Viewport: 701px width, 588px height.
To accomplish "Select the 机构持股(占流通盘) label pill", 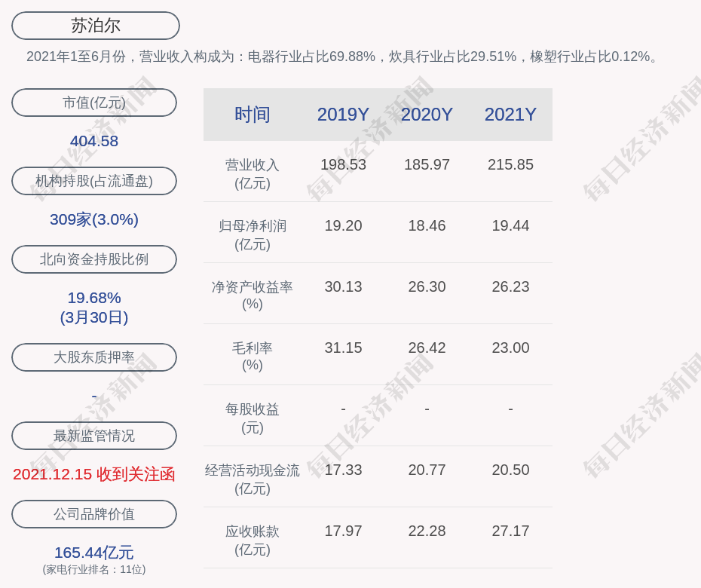I will click(94, 181).
